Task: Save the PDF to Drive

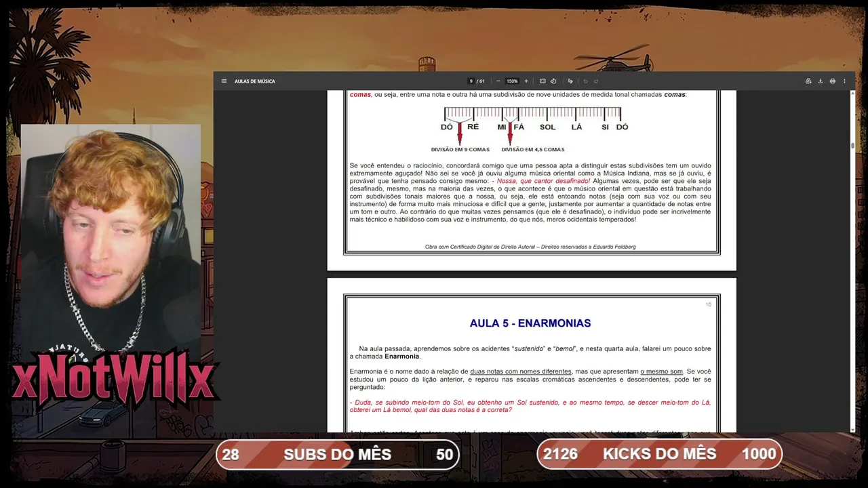Action: click(808, 81)
